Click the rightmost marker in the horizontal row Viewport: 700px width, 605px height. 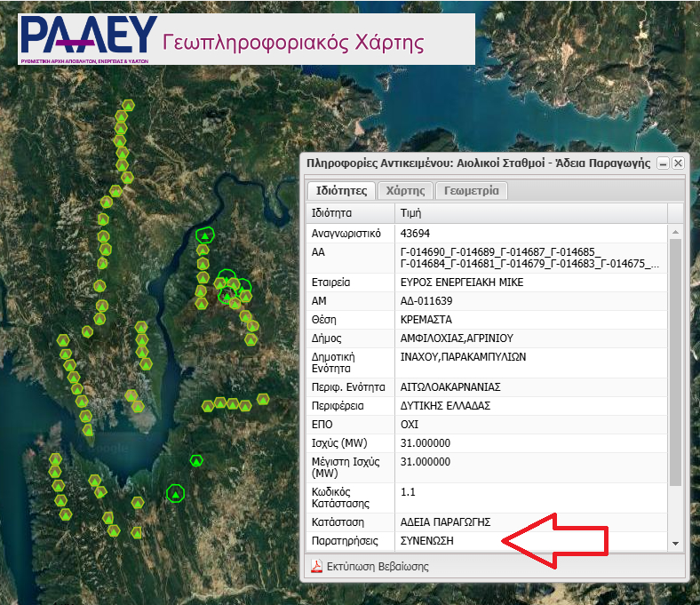pyautogui.click(x=263, y=399)
